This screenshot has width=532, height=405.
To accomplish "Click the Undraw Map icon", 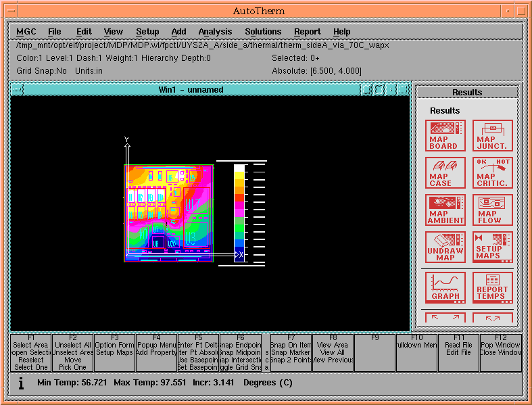I will 445,247.
